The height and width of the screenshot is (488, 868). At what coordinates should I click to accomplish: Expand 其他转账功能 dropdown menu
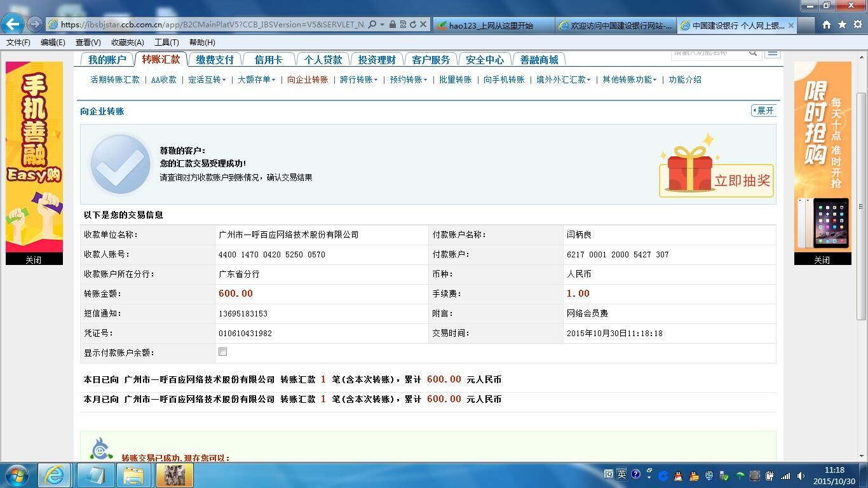[629, 80]
